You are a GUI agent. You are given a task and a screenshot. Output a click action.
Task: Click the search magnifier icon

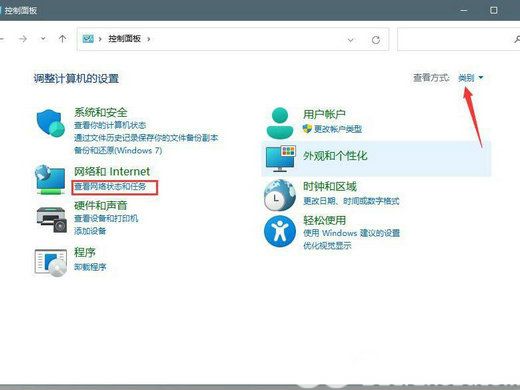(517, 39)
